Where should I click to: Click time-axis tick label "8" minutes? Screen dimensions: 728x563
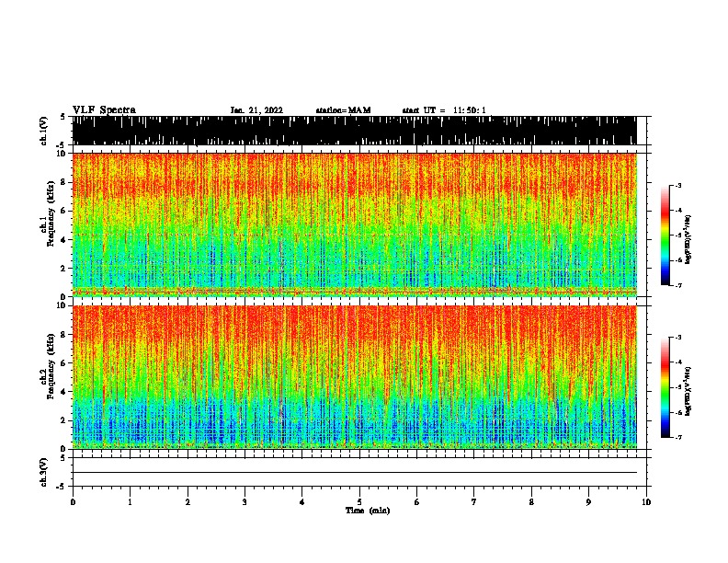(531, 501)
